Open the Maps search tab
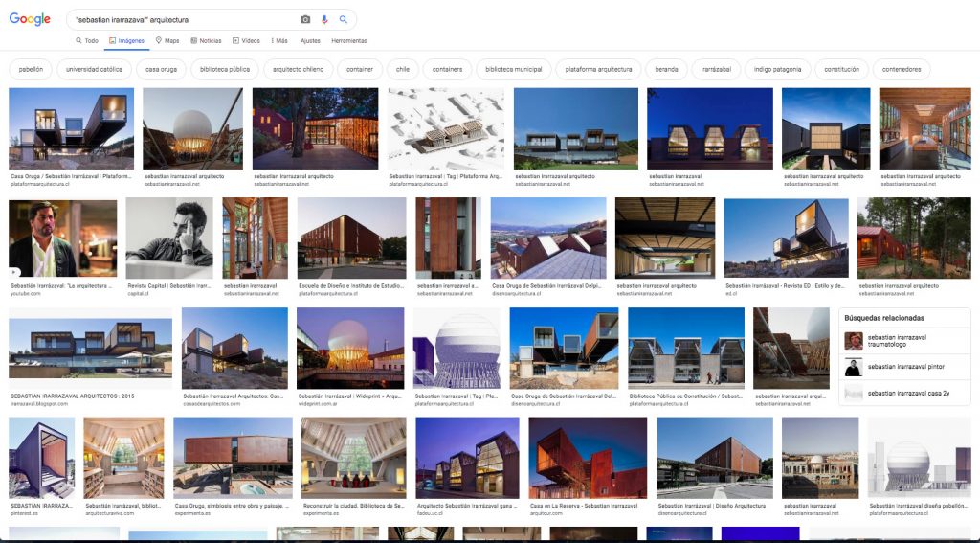The width and height of the screenshot is (980, 543). pos(167,41)
